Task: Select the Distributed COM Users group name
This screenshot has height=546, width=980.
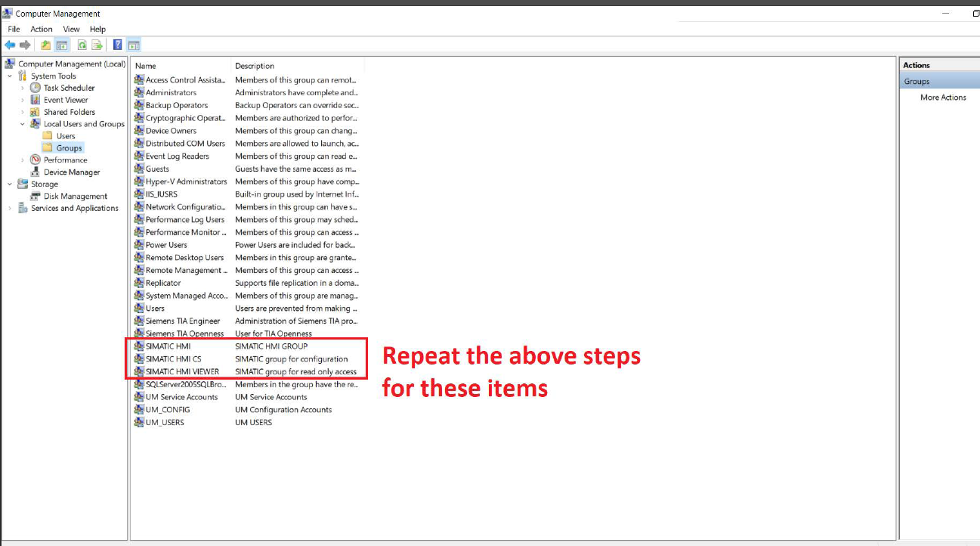Action: pos(185,144)
